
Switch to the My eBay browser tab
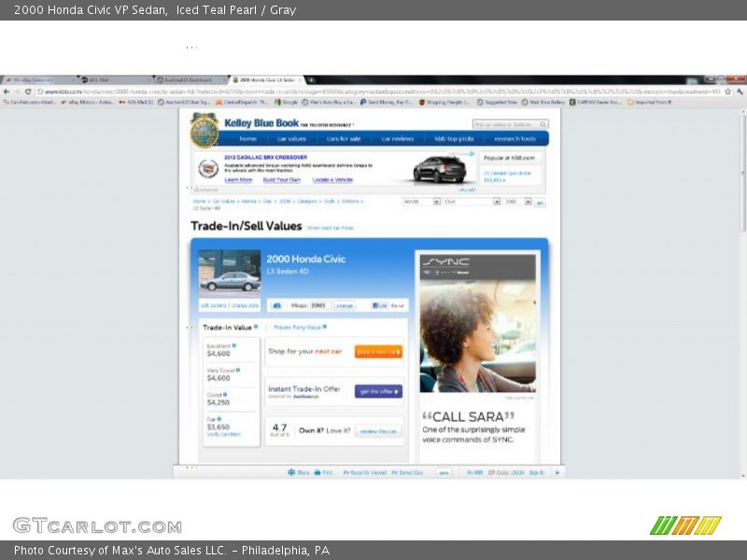click(x=39, y=80)
